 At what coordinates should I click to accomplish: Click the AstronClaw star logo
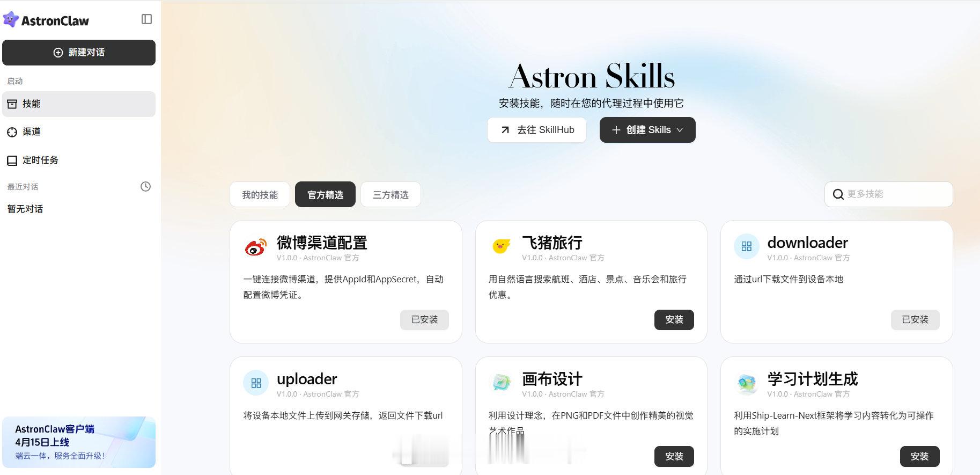pyautogui.click(x=11, y=20)
